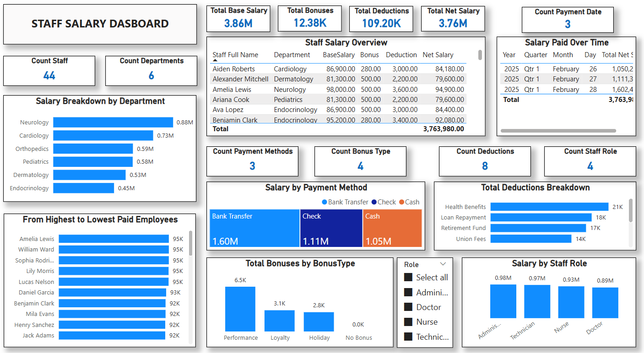Select the Neurology bar in Salary Breakdown chart
Image resolution: width=644 pixels, height=353 pixels.
tap(112, 122)
